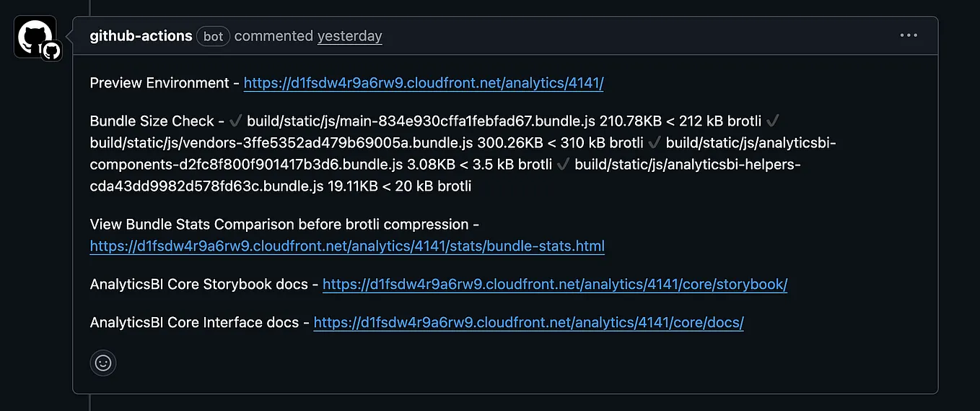This screenshot has width=980, height=411.
Task: Open the 'yesterday' comment timestamp link
Action: (350, 36)
